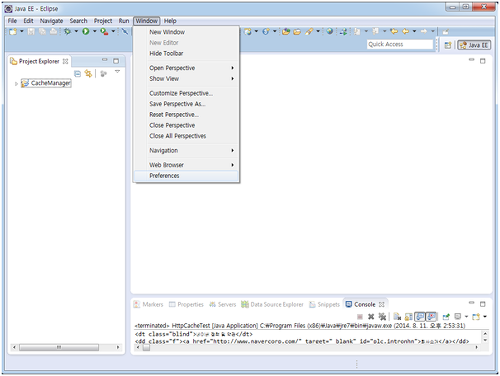500x376 pixels.
Task: Select Save Perspective As menu entry
Action: pyautogui.click(x=187, y=104)
